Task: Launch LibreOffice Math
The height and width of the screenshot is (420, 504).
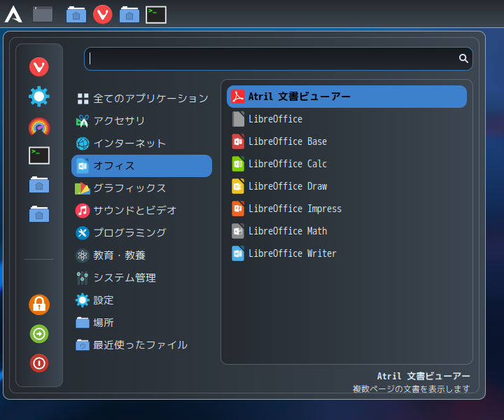Action: 346,231
